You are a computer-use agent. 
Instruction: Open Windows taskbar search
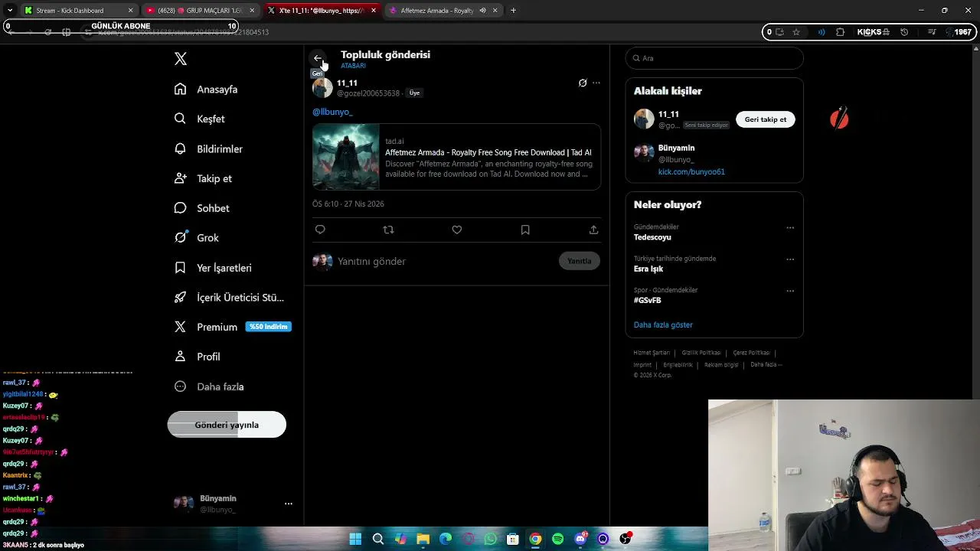point(378,539)
